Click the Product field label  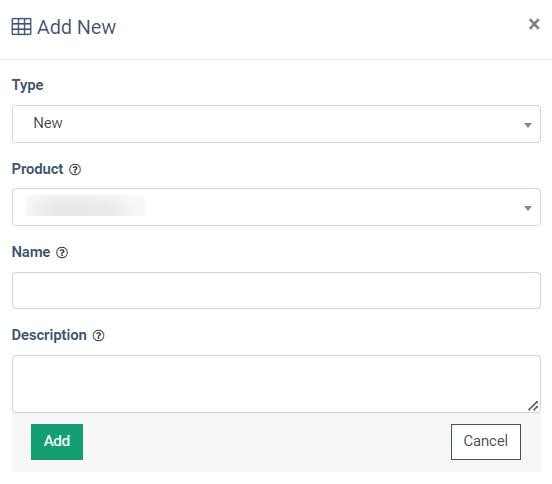37,169
